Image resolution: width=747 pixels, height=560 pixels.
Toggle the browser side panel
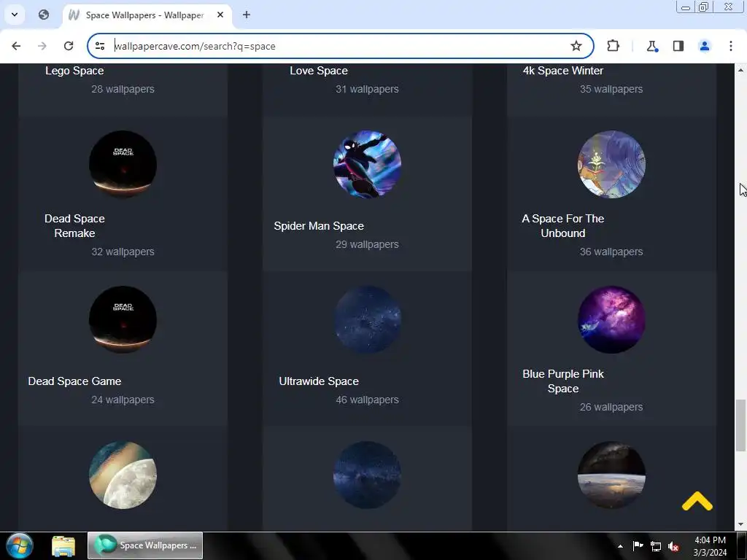[x=678, y=46]
